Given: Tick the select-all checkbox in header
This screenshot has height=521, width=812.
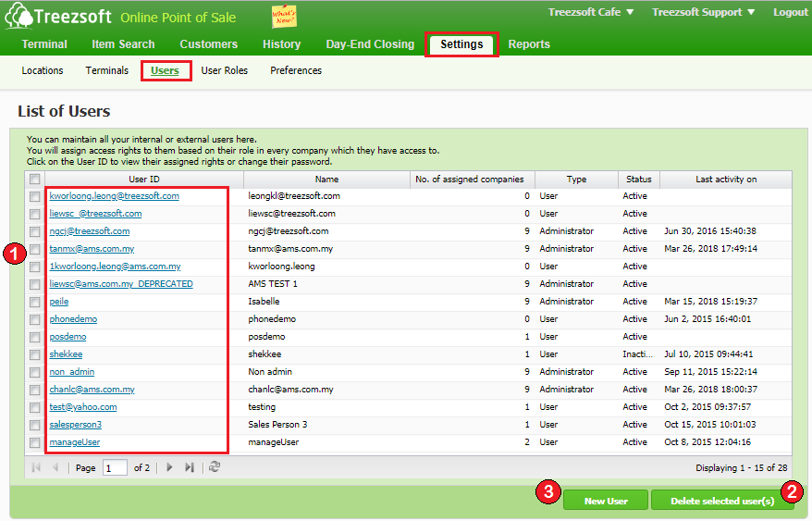Looking at the screenshot, I should [x=35, y=179].
